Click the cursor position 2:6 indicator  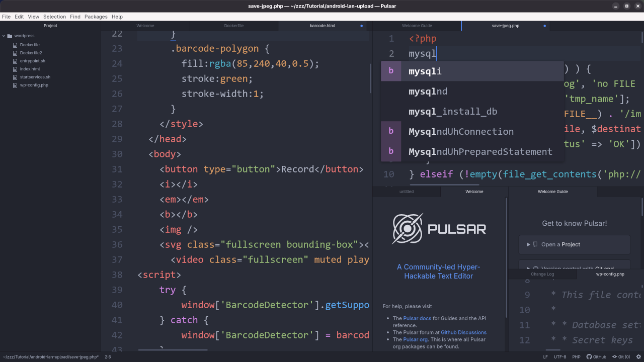point(108,357)
